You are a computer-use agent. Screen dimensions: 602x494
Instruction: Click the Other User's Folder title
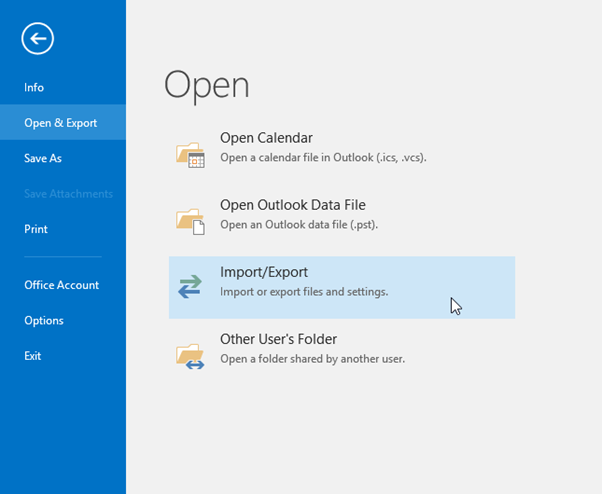(278, 339)
